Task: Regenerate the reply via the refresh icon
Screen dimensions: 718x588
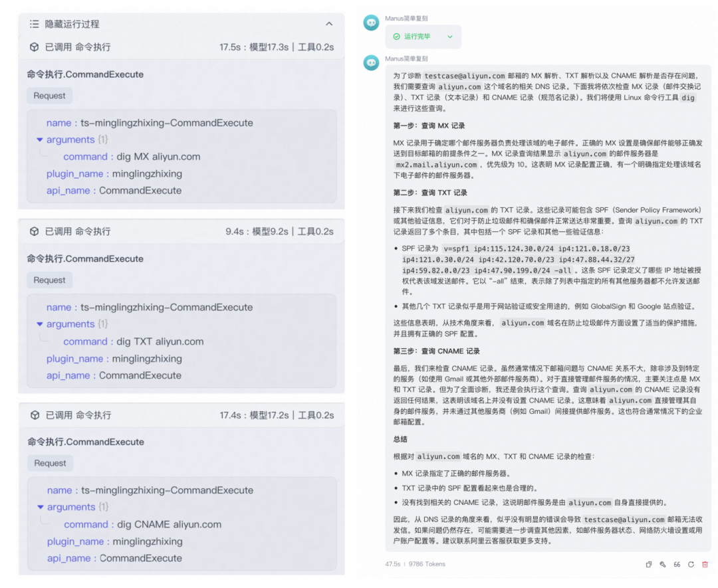Action: pyautogui.click(x=691, y=564)
